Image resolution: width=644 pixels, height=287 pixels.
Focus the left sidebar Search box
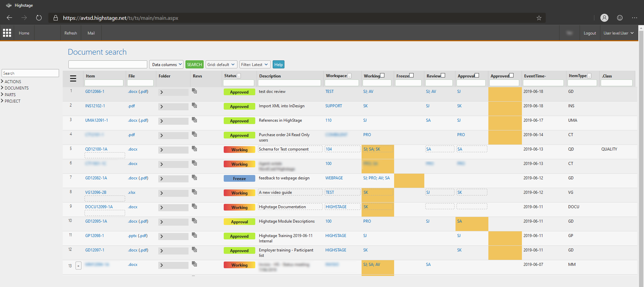30,73
